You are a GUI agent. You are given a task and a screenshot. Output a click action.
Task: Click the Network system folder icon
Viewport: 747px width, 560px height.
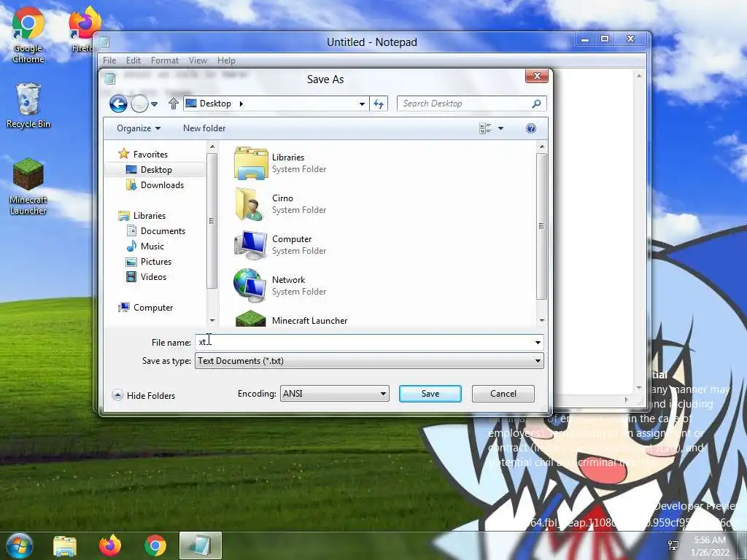[x=249, y=286]
